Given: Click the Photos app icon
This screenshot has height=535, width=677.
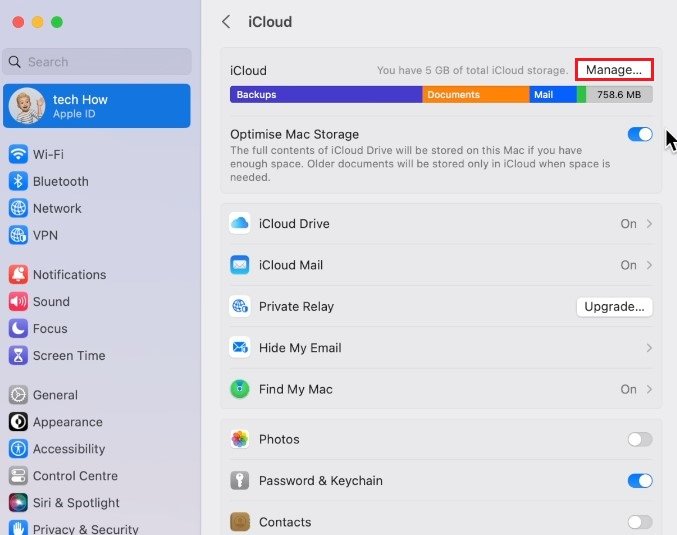Looking at the screenshot, I should coord(240,439).
